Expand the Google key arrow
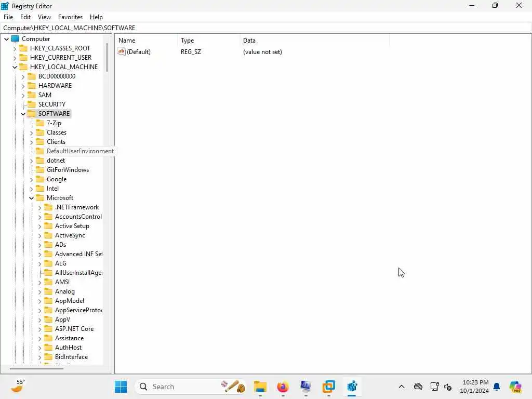The image size is (532, 399). pyautogui.click(x=31, y=179)
